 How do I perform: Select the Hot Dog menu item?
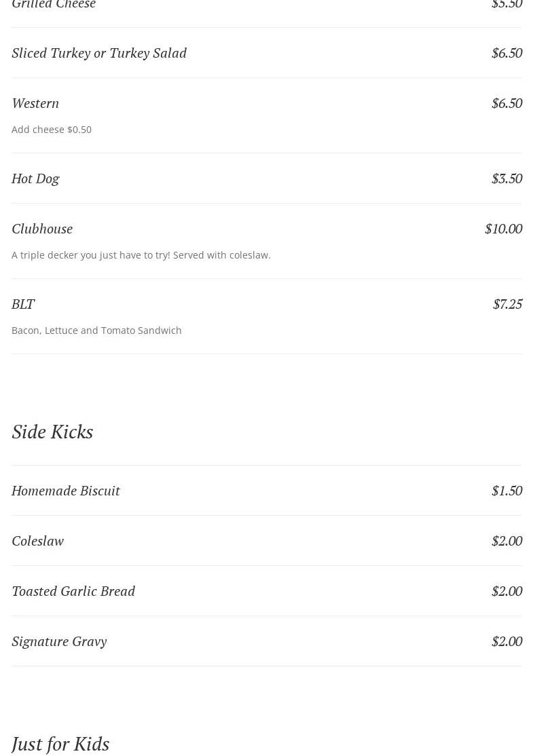(35, 178)
